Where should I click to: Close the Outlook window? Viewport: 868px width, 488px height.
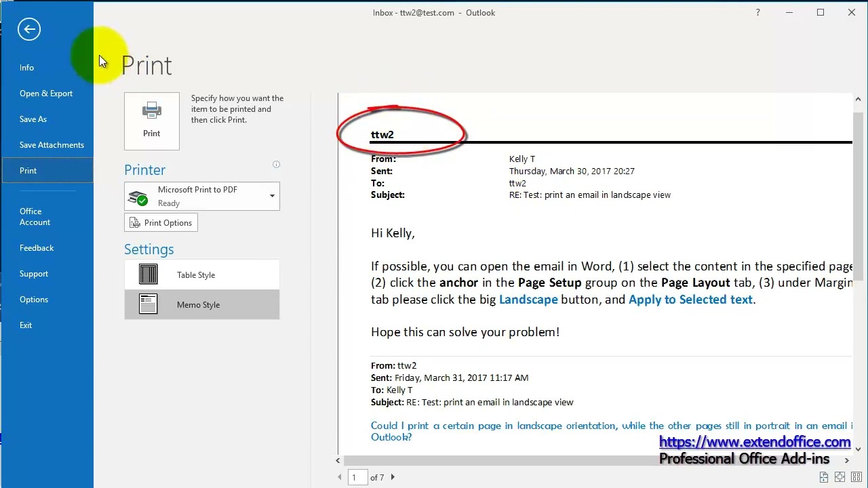point(852,12)
